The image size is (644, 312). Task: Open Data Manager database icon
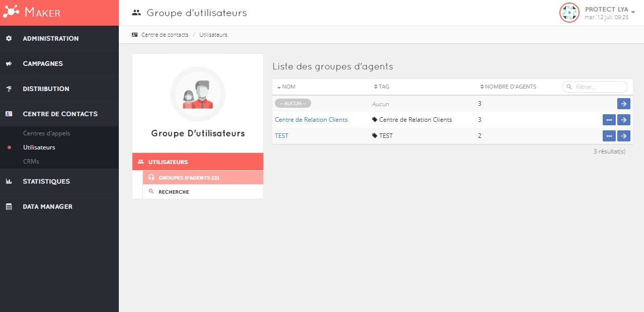pyautogui.click(x=9, y=207)
